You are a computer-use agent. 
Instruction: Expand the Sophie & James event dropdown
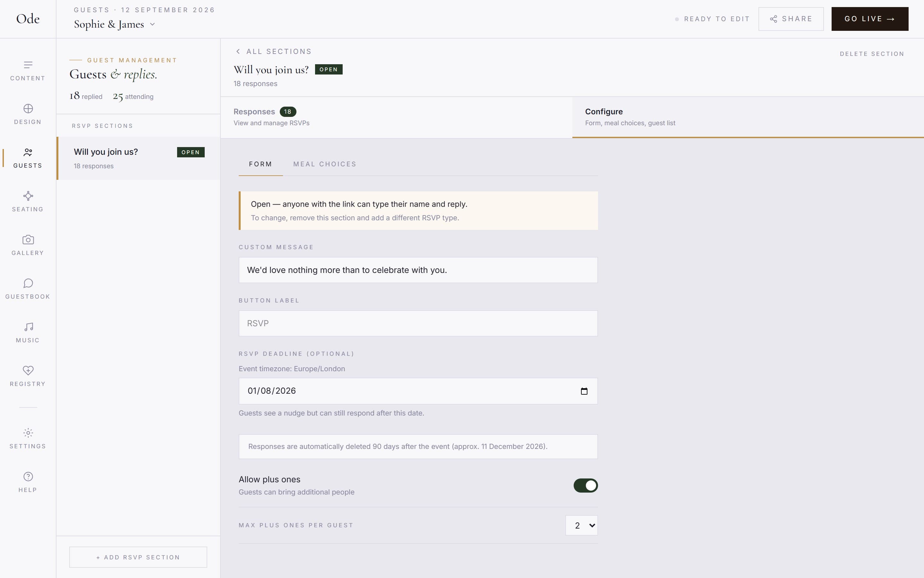click(x=115, y=24)
